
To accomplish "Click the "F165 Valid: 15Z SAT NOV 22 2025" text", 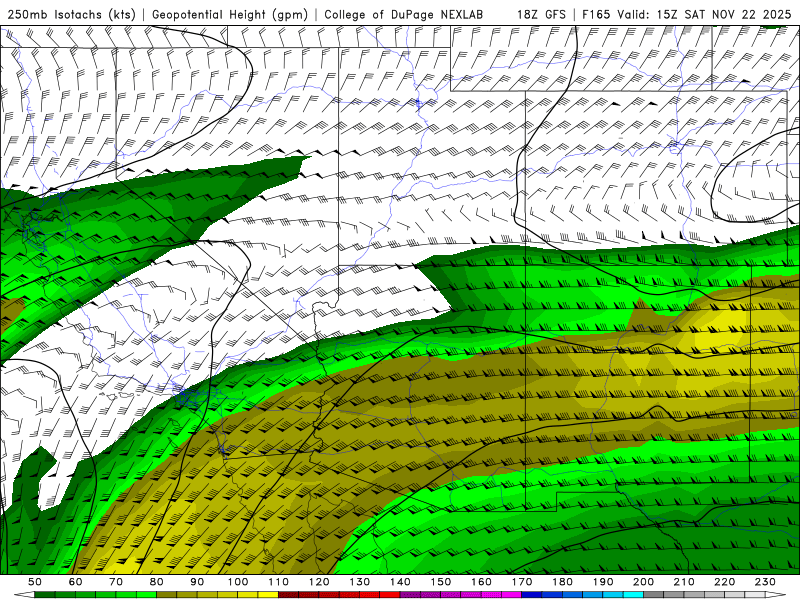I will coord(686,14).
